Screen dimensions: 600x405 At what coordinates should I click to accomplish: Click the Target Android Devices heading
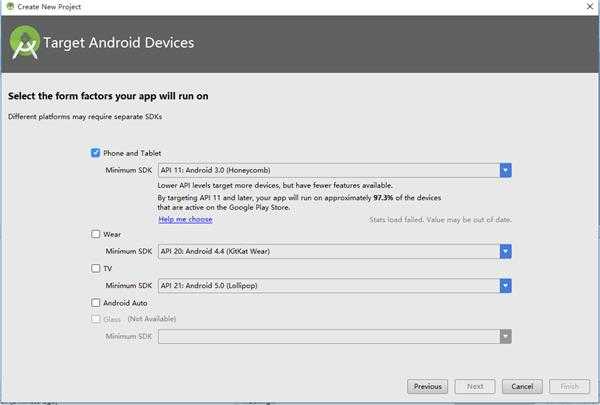click(119, 42)
